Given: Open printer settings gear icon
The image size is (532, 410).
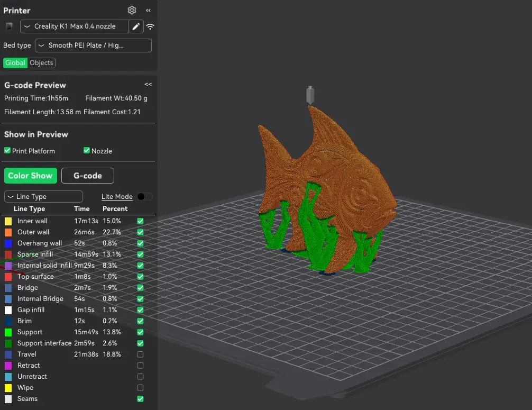Looking at the screenshot, I should pos(132,10).
